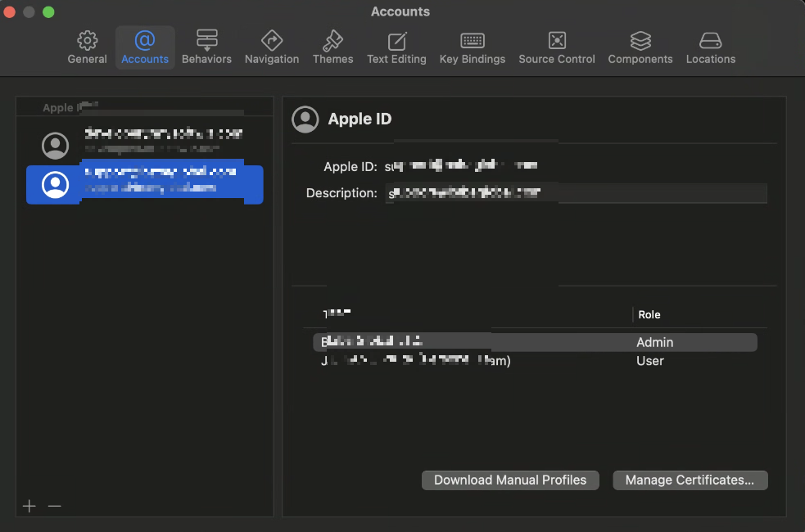
Task: Click the close window red button
Action: 9,11
